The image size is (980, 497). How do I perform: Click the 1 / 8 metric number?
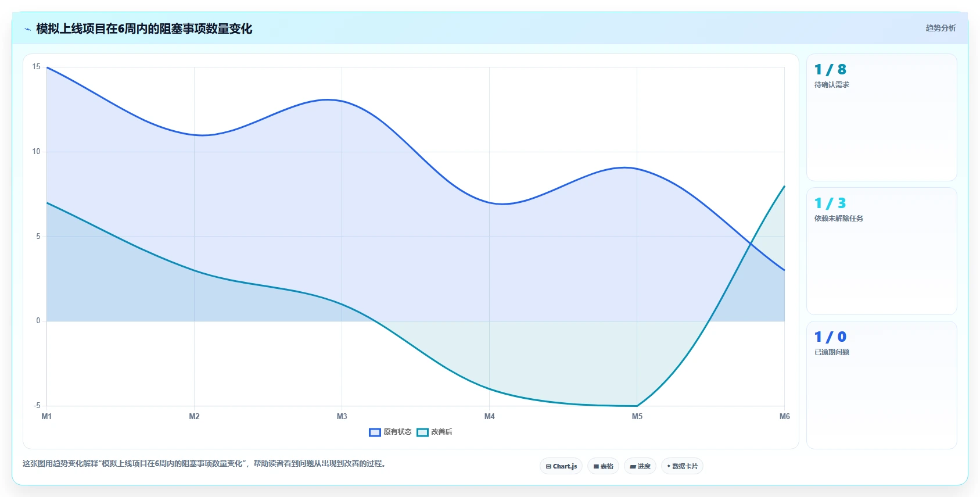830,70
